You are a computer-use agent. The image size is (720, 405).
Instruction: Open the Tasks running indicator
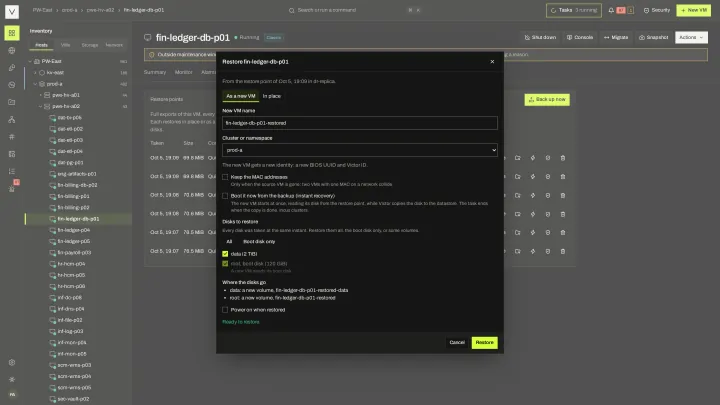574,10
